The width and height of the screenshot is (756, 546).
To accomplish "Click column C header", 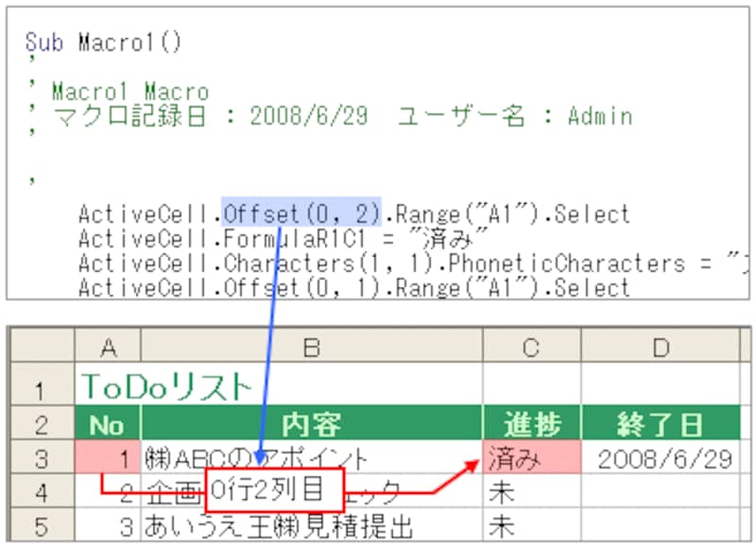I will (x=531, y=348).
